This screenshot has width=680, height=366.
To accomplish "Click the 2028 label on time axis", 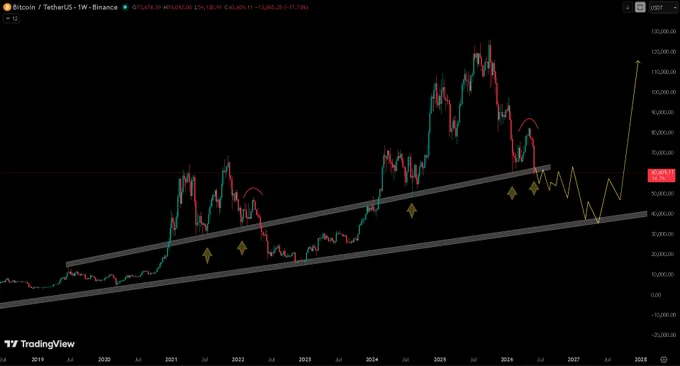I will pyautogui.click(x=641, y=359).
